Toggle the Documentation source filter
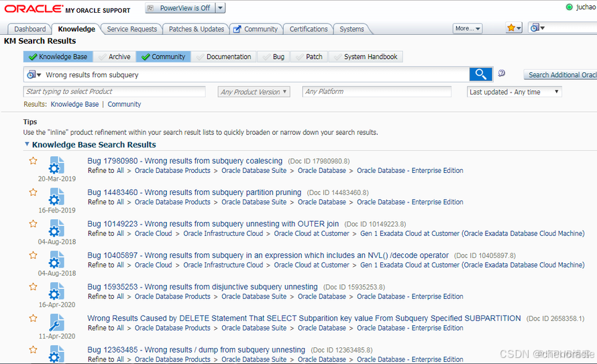 click(223, 57)
